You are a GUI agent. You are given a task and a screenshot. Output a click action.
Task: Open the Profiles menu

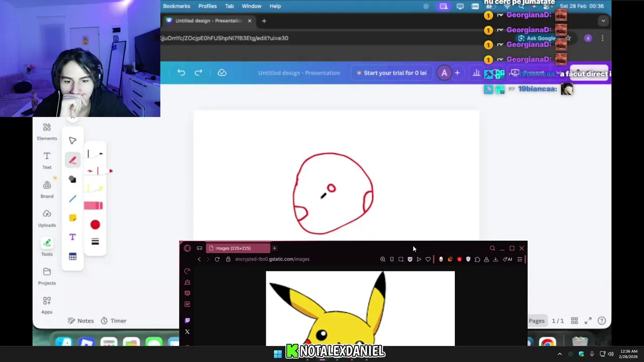[207, 6]
